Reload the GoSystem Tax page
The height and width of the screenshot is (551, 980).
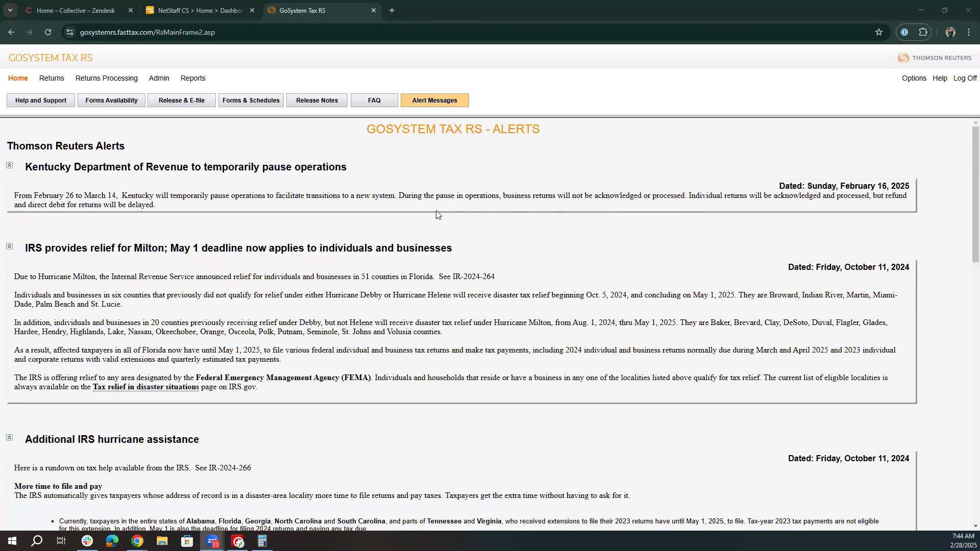point(48,32)
